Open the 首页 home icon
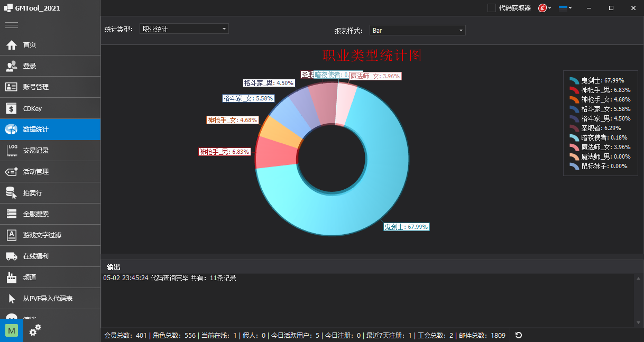Image resolution: width=644 pixels, height=342 pixels. coord(12,45)
